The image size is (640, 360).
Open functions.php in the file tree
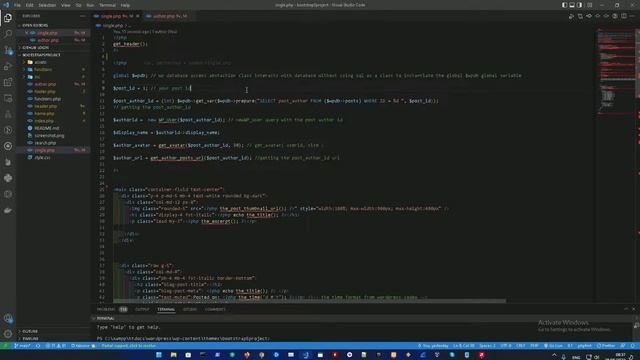[48, 99]
